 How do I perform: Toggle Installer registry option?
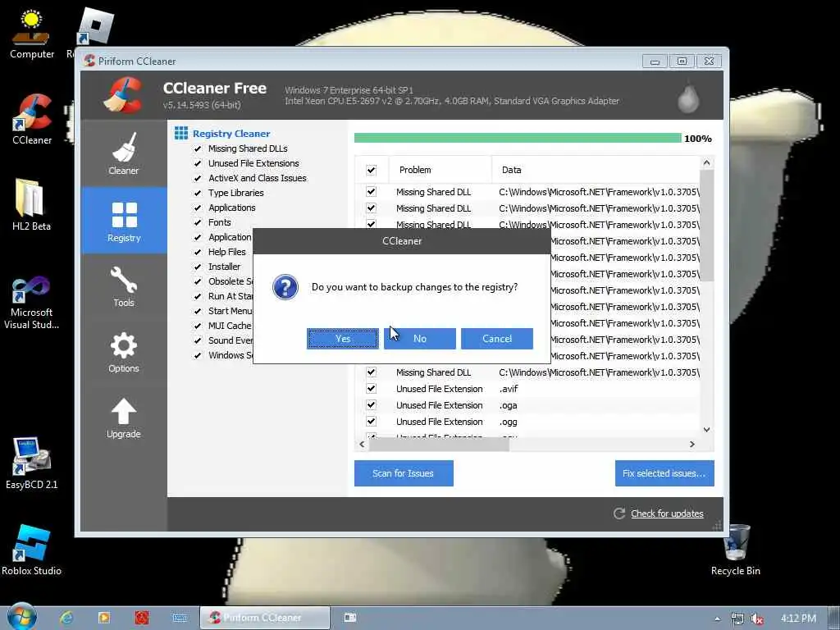tap(198, 267)
